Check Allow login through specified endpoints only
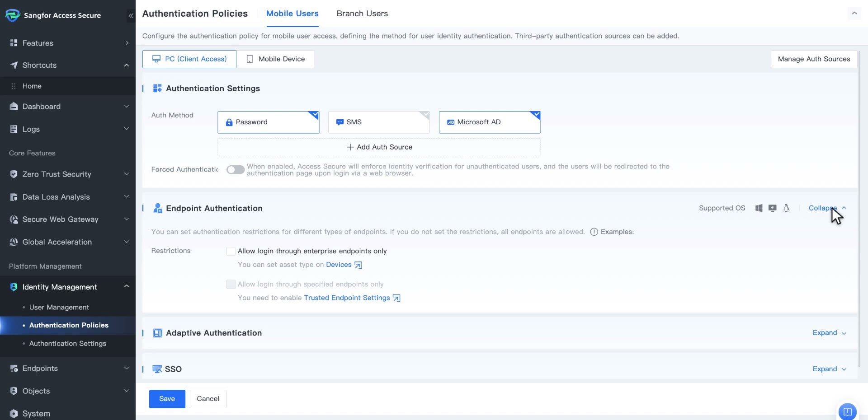This screenshot has width=868, height=420. pyautogui.click(x=231, y=284)
